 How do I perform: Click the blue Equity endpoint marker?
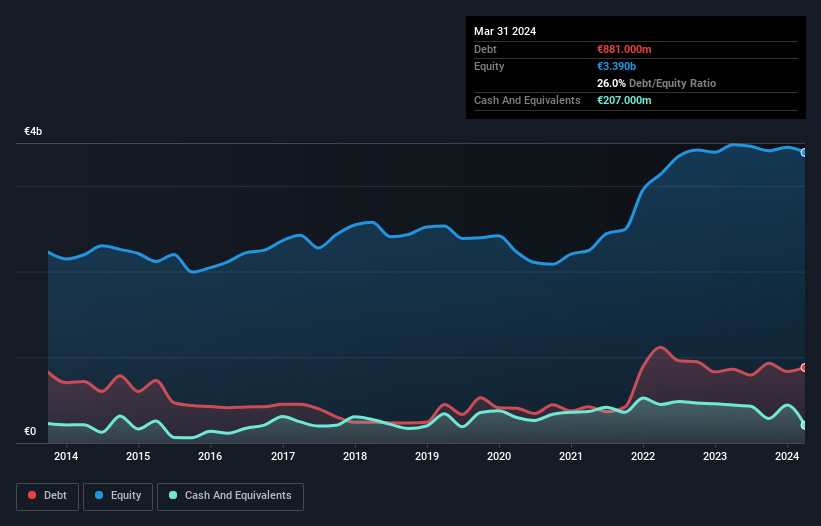(804, 152)
